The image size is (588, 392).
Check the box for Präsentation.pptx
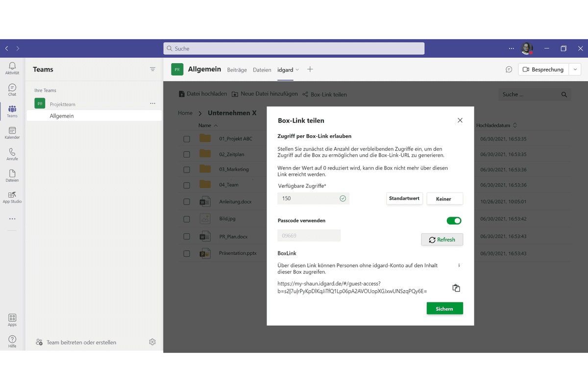pyautogui.click(x=187, y=254)
